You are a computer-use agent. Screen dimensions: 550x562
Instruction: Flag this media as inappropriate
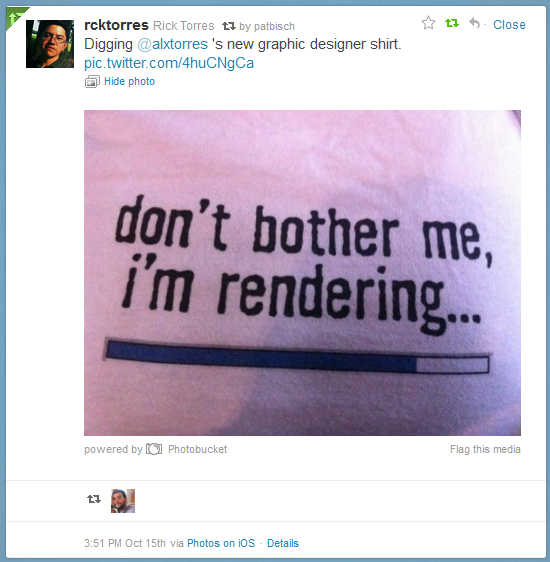[485, 449]
